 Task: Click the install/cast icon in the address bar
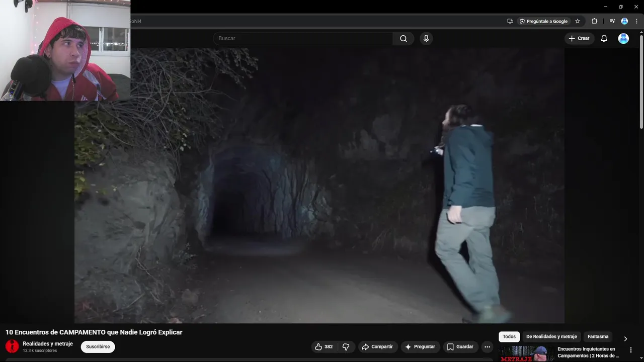point(510,21)
